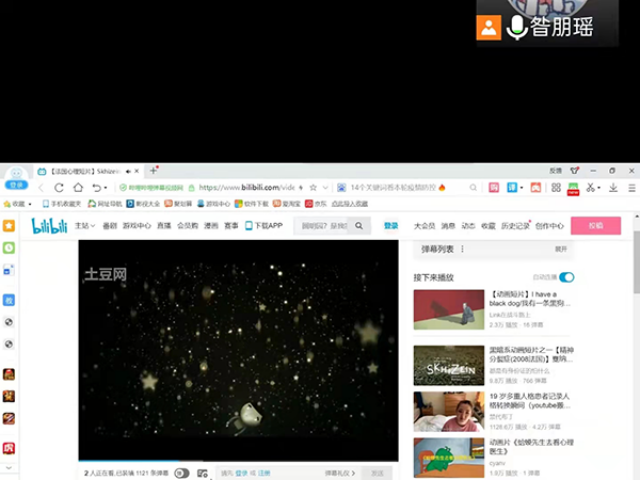Open the danmaku list three-dot menu
The height and width of the screenshot is (480, 640).
[x=462, y=249]
